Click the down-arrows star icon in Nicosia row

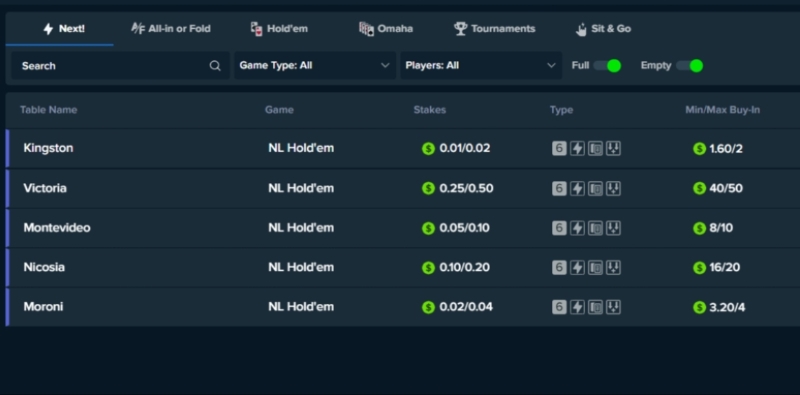click(613, 267)
